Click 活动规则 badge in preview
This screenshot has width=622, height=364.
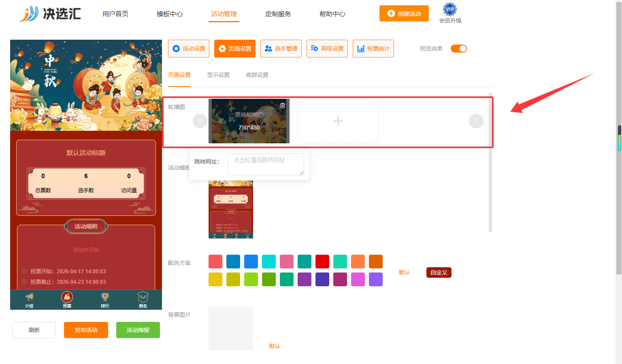pos(86,226)
